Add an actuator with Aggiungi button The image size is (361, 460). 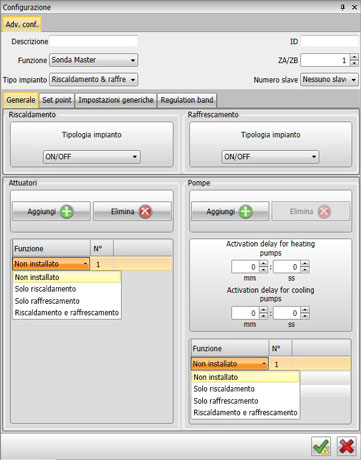tap(51, 211)
